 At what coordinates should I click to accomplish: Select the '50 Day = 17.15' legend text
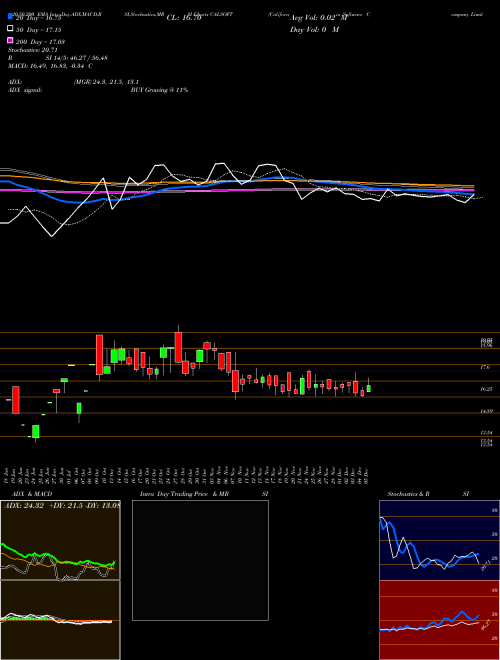click(x=40, y=30)
